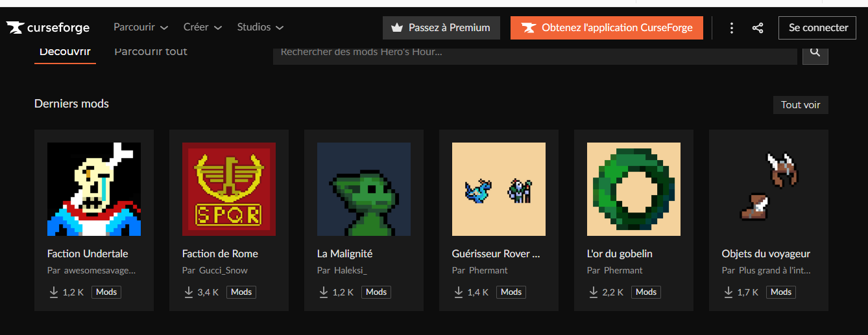
Task: Switch to the Parcourir tout tab
Action: [151, 52]
